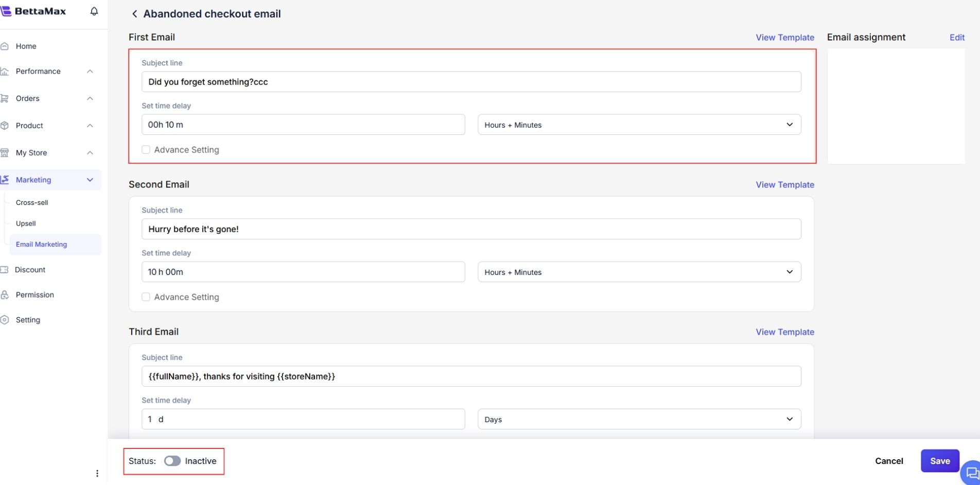Enable Advance Setting for the First Email

pyautogui.click(x=146, y=149)
